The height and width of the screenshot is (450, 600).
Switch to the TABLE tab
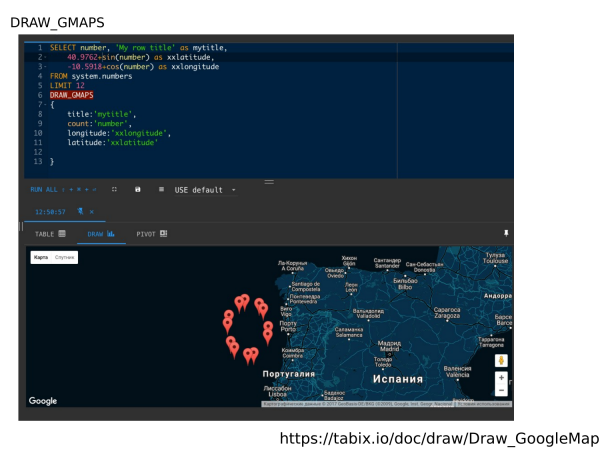click(x=50, y=233)
